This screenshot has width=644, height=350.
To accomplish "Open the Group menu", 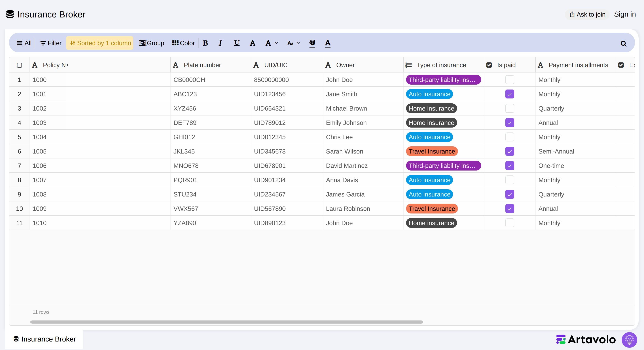I will (152, 43).
